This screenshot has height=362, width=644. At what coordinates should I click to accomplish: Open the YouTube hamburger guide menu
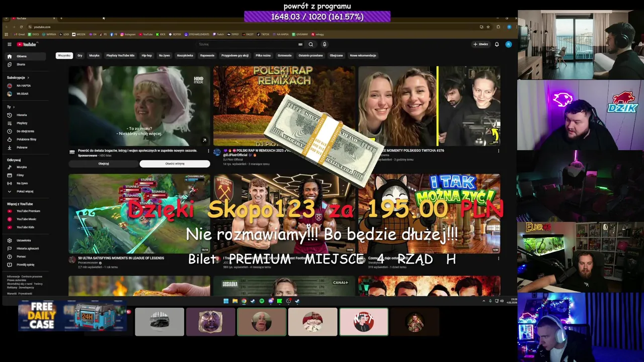pyautogui.click(x=9, y=44)
